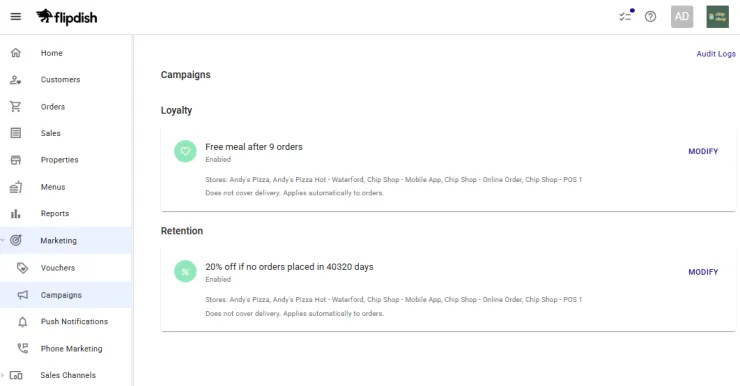Open the Audit Logs link
The height and width of the screenshot is (386, 740).
coord(716,54)
